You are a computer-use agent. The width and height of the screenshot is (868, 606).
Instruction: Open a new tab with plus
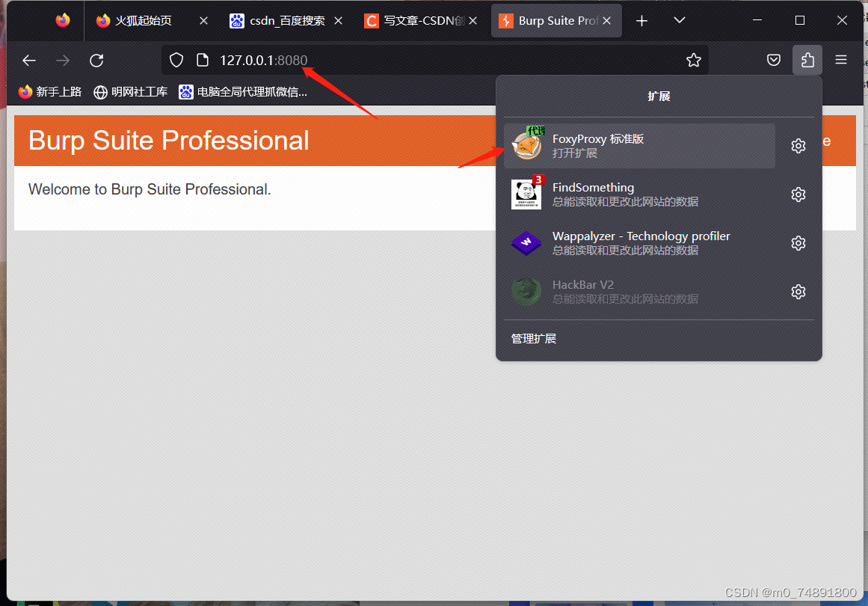click(641, 20)
